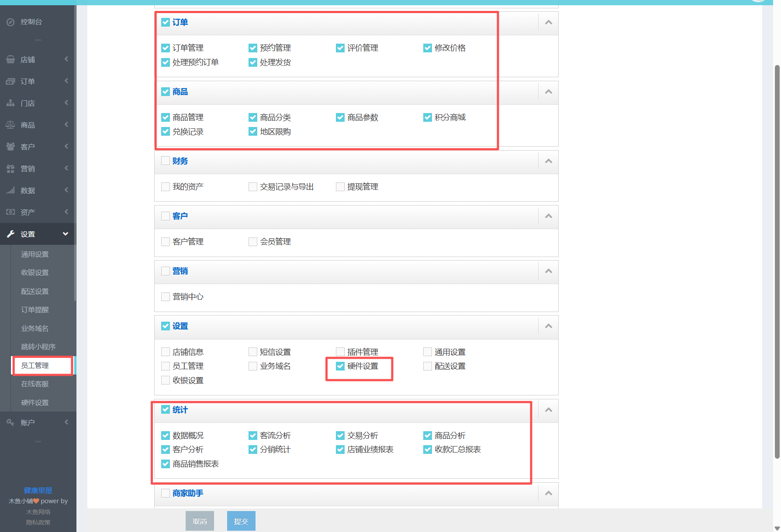The image size is (781, 532).
Task: Click the page vertical scrollbar thumb
Action: click(777, 262)
